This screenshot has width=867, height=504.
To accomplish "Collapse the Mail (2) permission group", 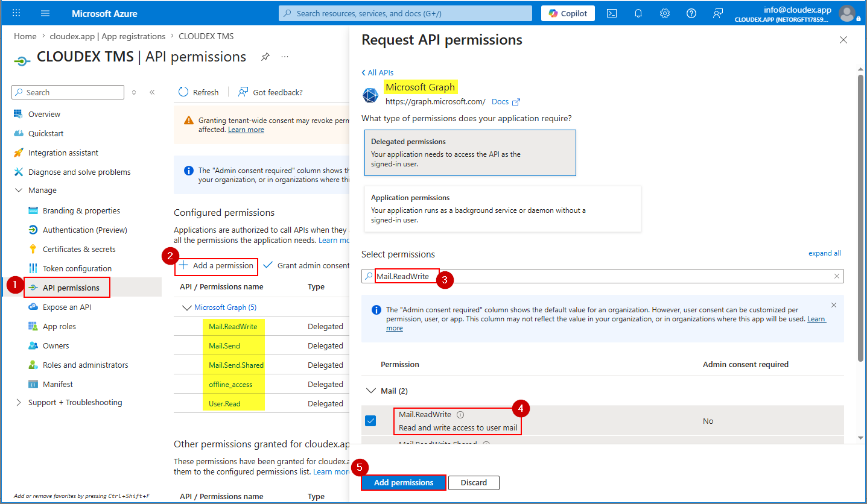I will point(370,391).
